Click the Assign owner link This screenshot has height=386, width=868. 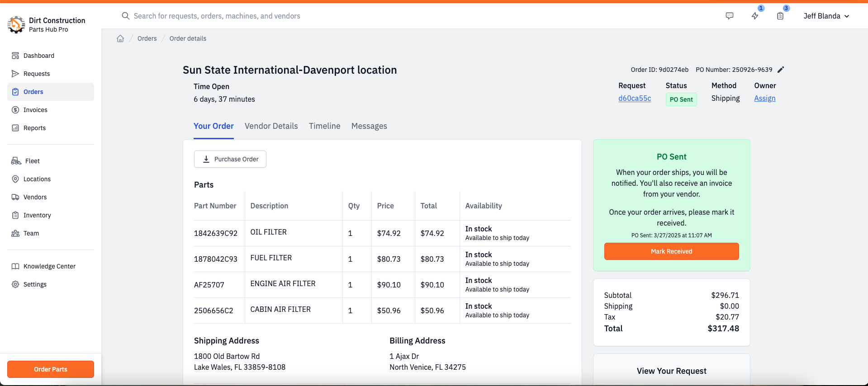point(765,98)
